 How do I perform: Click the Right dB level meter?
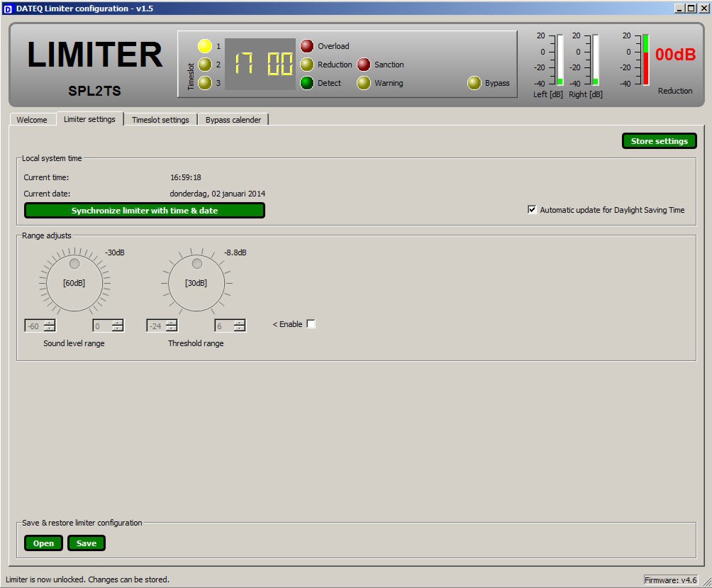[595, 60]
